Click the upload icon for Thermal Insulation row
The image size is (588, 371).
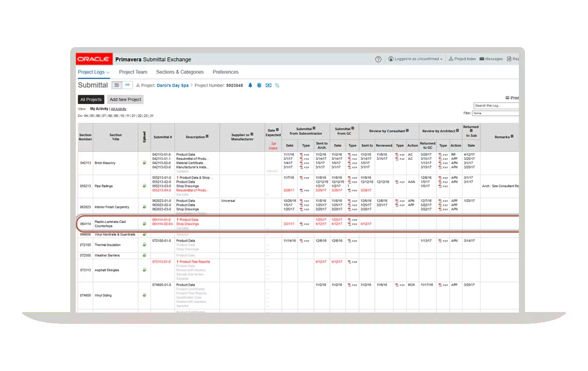point(144,244)
